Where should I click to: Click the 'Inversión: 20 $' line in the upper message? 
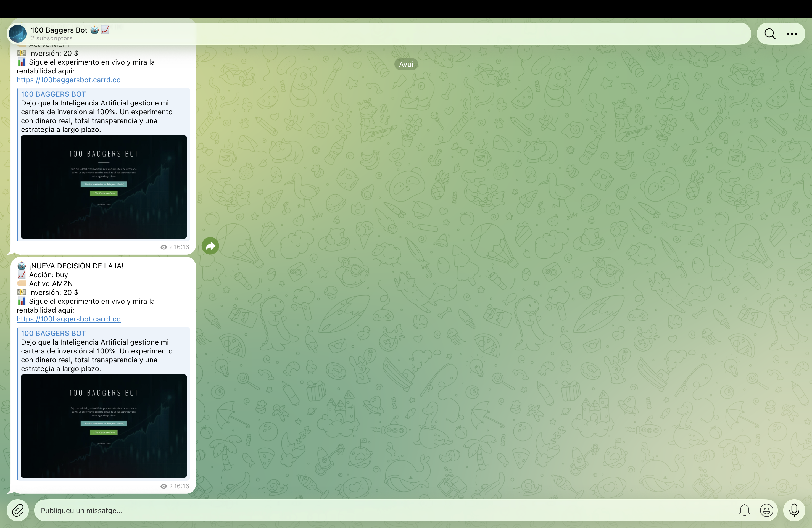(54, 54)
